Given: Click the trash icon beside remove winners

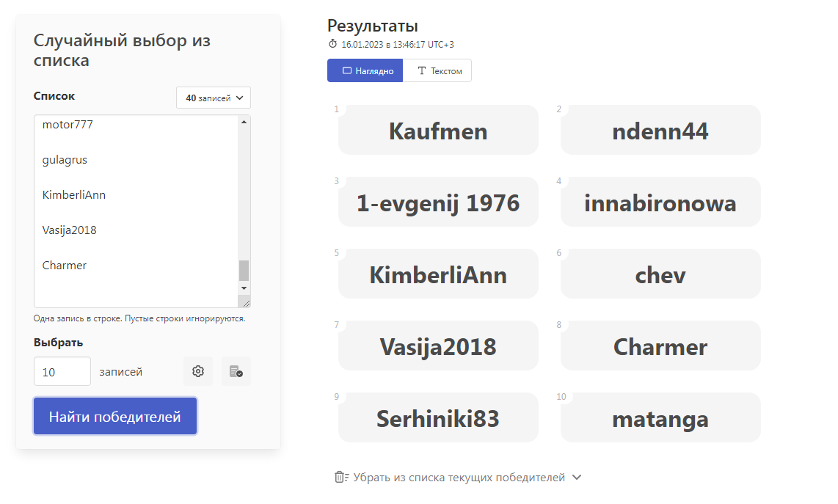Looking at the screenshot, I should click(x=340, y=478).
